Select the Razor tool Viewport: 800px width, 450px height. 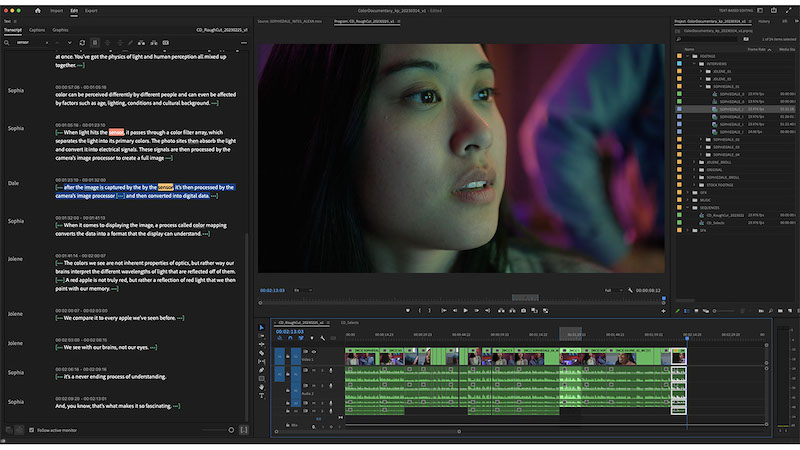[x=262, y=353]
